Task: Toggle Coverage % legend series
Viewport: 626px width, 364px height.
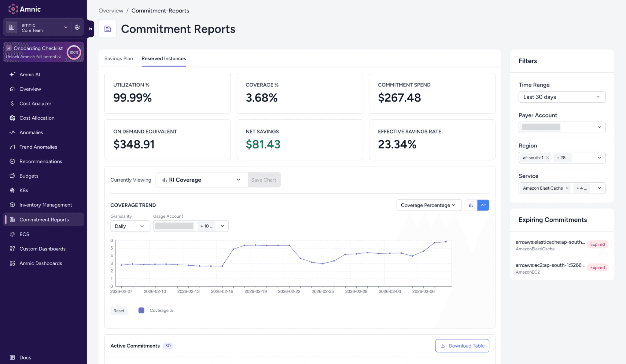Action: click(x=156, y=311)
